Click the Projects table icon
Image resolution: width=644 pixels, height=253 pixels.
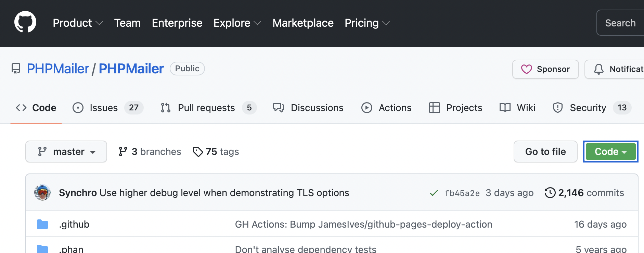tap(435, 108)
